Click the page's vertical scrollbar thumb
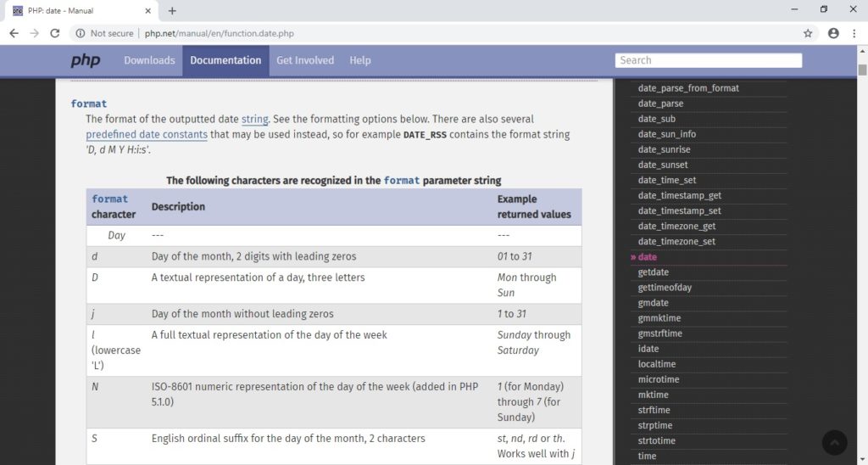Viewport: 868px width, 465px height. click(x=862, y=70)
